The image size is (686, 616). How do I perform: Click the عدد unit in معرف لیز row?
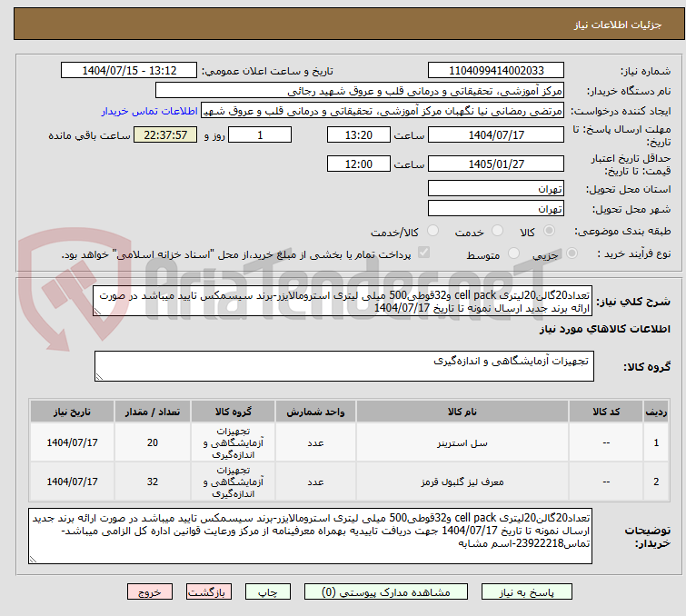pyautogui.click(x=315, y=482)
